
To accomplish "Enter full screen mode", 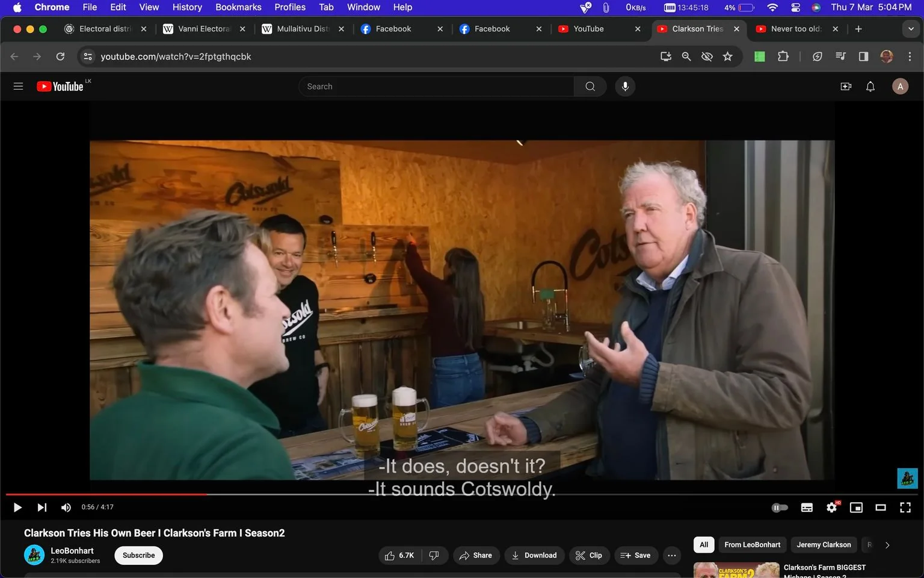I will 905,508.
